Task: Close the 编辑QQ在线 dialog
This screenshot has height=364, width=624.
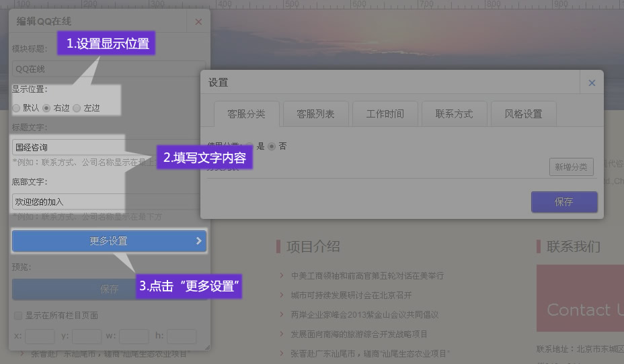Action: tap(198, 21)
